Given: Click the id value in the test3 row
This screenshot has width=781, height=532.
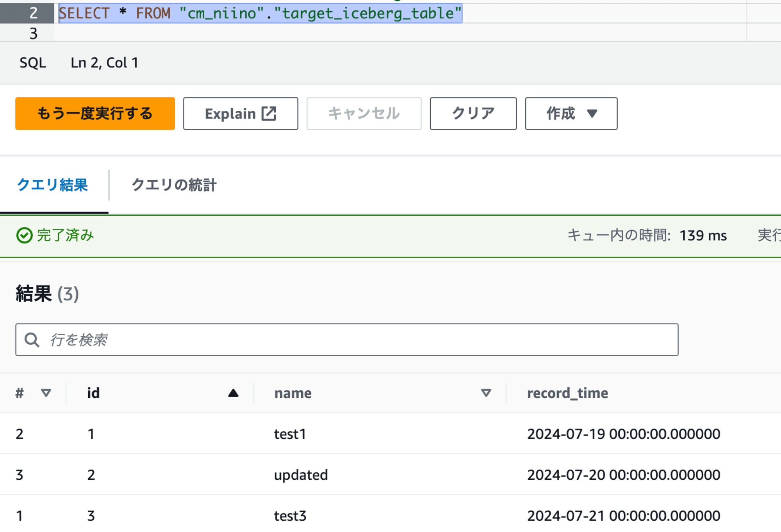Looking at the screenshot, I should click(x=91, y=516).
